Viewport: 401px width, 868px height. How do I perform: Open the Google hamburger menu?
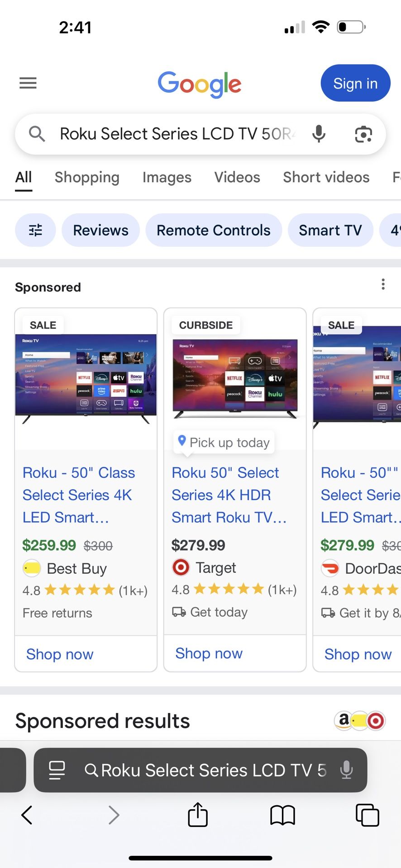click(x=28, y=83)
